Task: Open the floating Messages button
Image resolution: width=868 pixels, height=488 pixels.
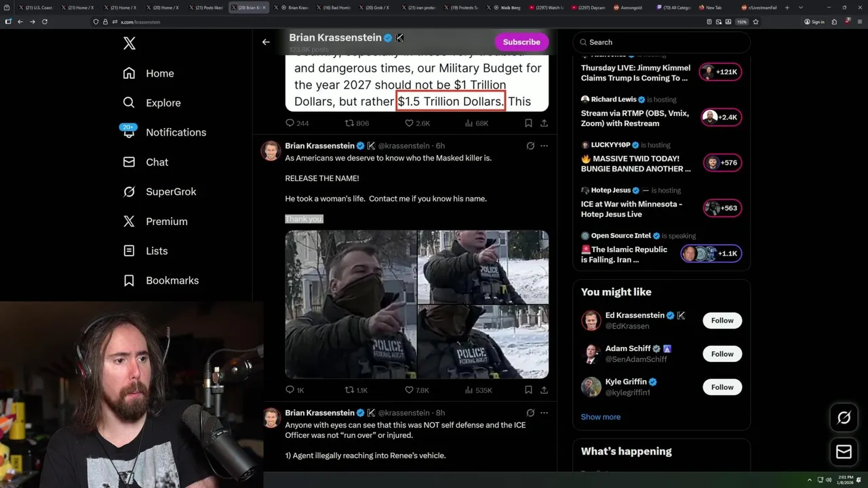Action: pos(844,452)
